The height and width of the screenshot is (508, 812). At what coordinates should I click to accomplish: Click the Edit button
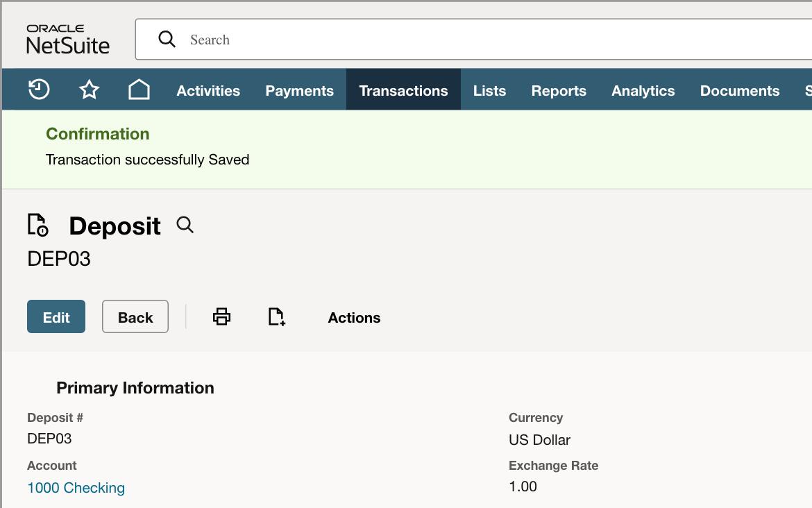coord(56,316)
